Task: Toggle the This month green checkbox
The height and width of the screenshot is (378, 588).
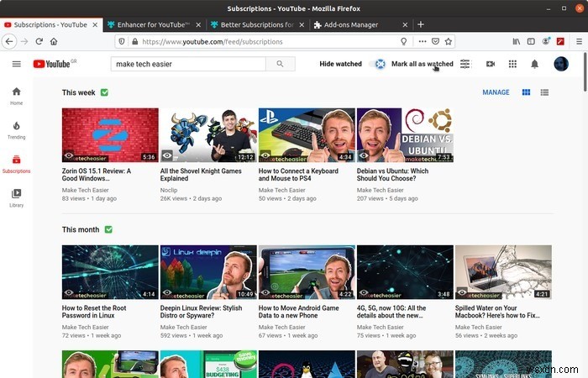Action: 108,229
